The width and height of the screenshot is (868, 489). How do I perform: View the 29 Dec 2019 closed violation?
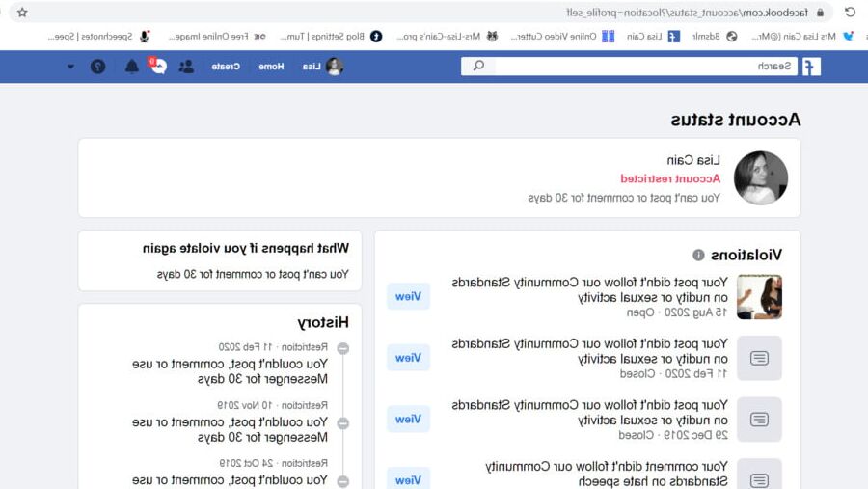point(408,420)
